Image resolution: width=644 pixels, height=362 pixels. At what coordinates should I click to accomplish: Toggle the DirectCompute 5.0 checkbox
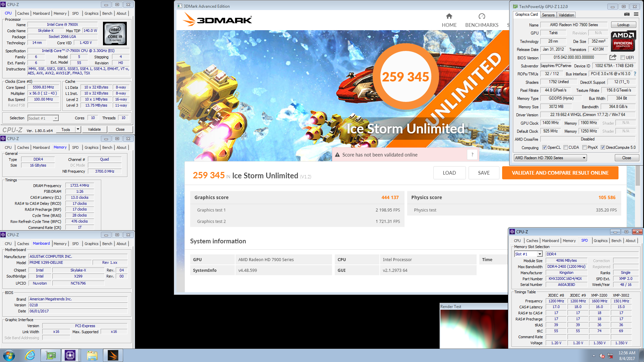[x=603, y=147]
